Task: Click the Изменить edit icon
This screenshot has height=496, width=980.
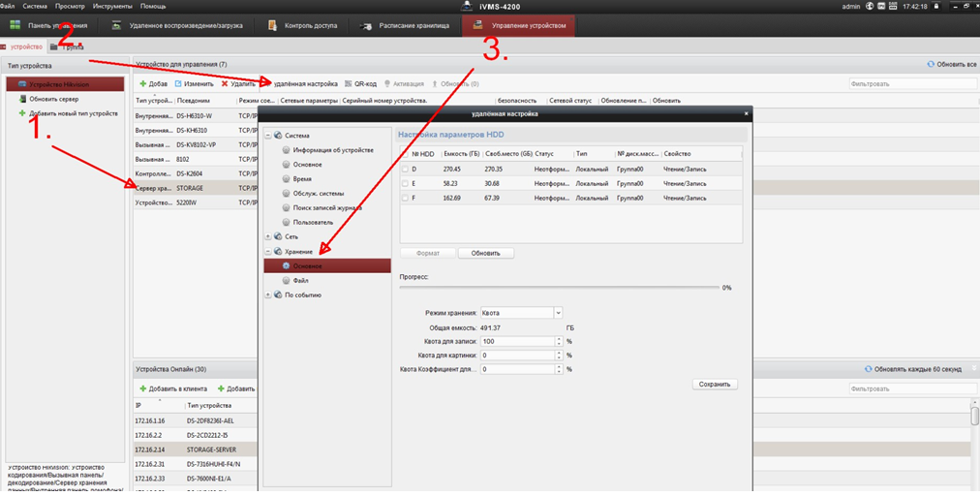Action: [x=178, y=84]
